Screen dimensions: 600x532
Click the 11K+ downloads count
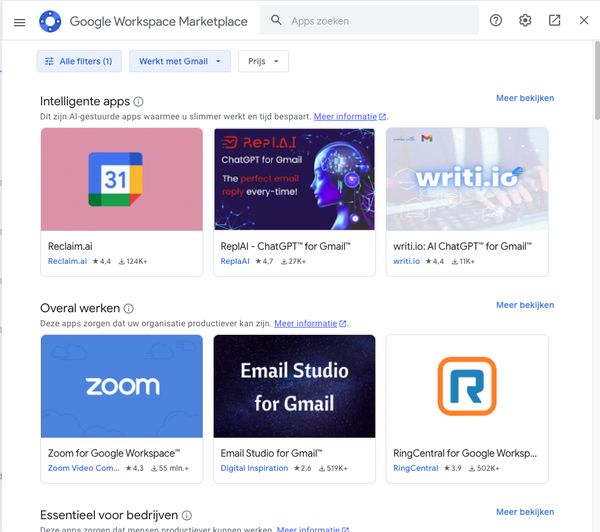[463, 262]
